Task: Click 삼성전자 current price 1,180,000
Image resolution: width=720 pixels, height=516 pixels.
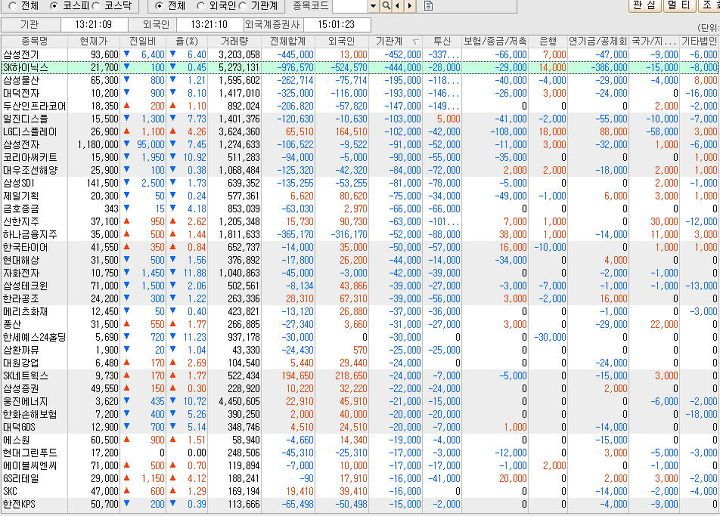Action: (98, 145)
